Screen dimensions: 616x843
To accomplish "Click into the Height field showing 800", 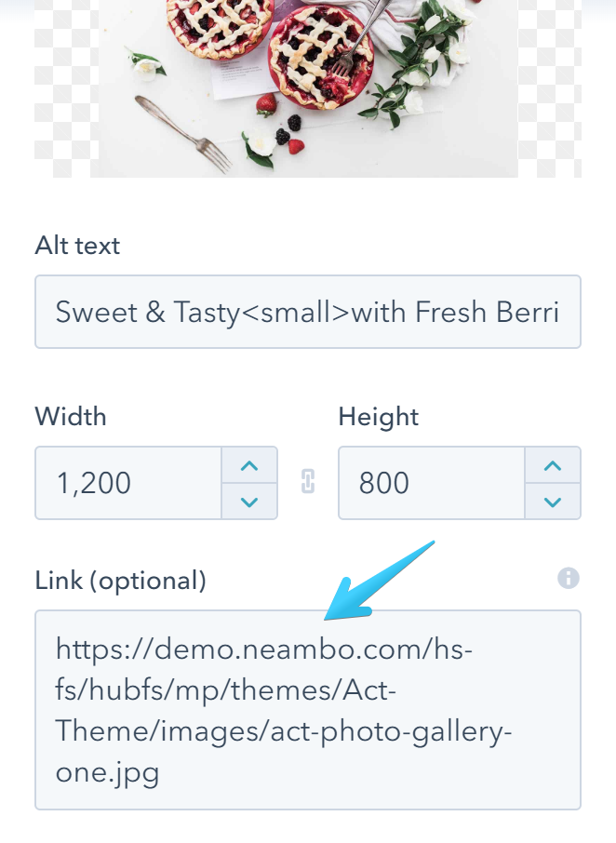I will tap(431, 483).
